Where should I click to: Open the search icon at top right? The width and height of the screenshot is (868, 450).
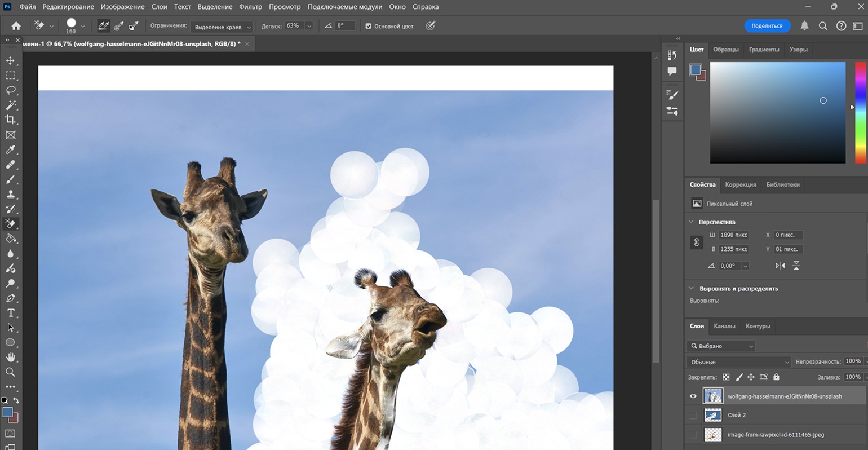click(823, 26)
